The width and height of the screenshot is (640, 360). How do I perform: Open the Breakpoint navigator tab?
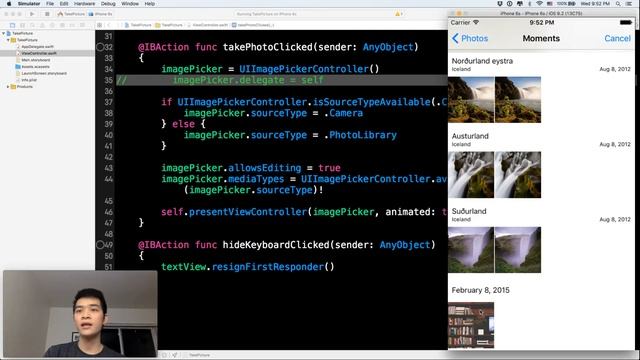click(72, 25)
